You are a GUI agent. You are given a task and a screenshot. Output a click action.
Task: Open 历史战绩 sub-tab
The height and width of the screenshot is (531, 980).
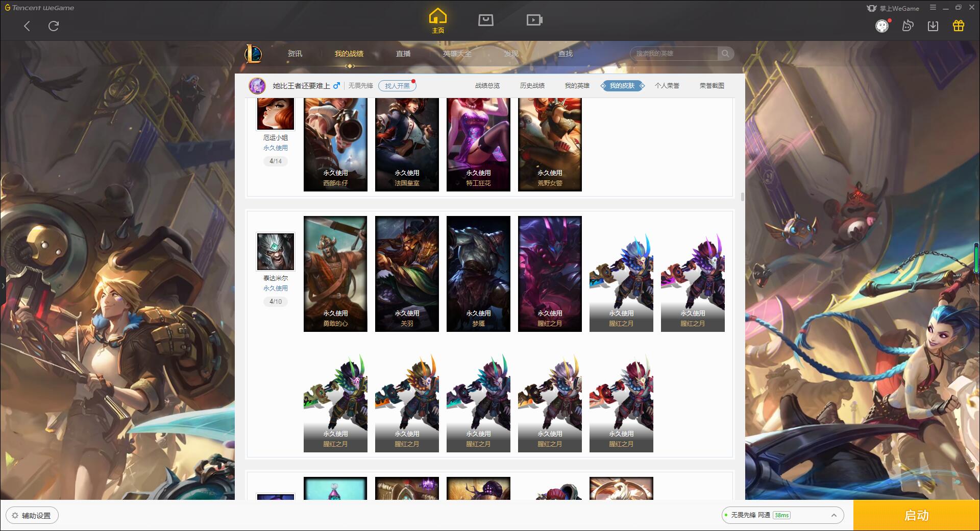[x=532, y=86]
